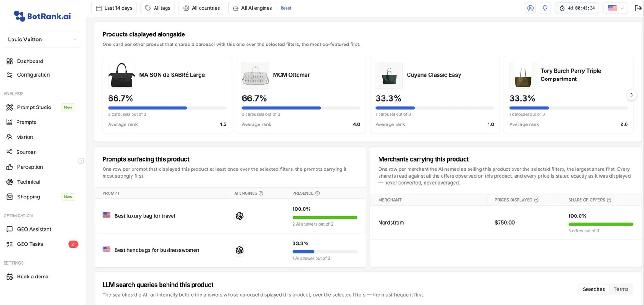Click the Market sidebar icon
The width and height of the screenshot is (644, 305).
point(9,137)
